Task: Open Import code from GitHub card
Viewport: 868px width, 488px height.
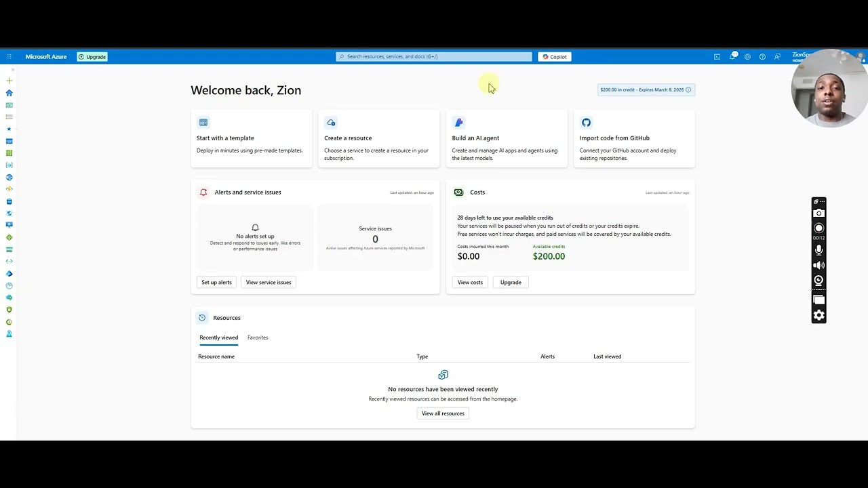Action: point(634,138)
